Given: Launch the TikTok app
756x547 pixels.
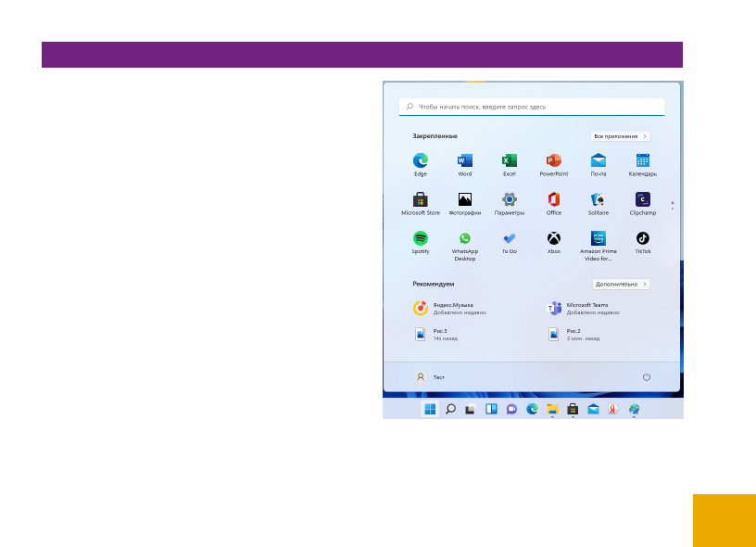Looking at the screenshot, I should point(643,239).
